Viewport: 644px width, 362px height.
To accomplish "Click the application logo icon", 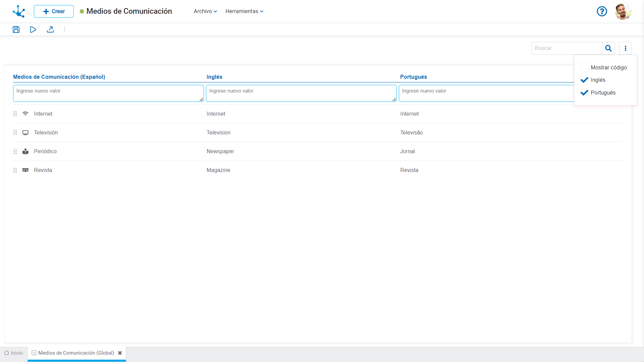I will click(19, 11).
